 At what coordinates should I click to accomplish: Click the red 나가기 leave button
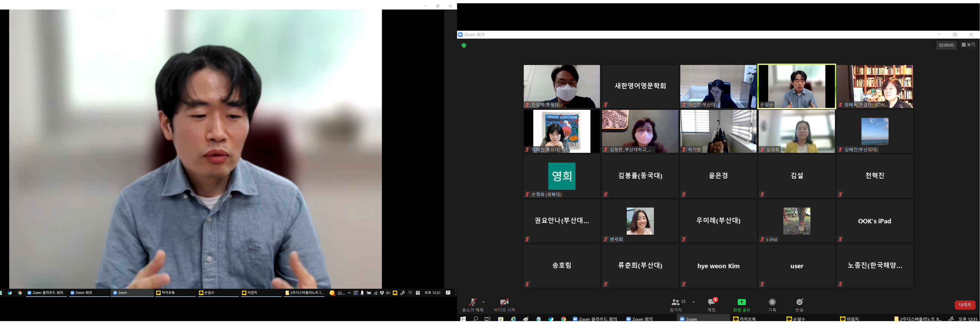964,305
